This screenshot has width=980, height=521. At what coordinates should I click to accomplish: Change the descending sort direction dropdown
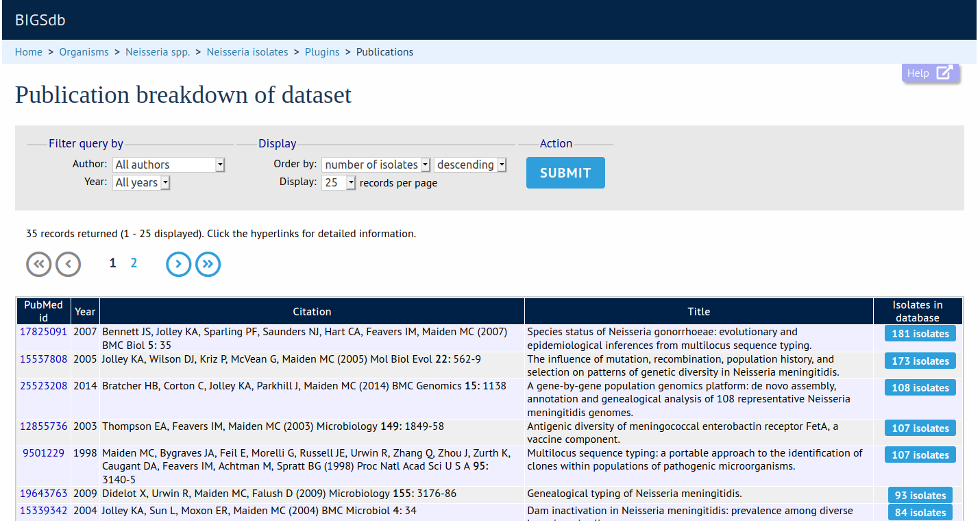[x=470, y=165]
